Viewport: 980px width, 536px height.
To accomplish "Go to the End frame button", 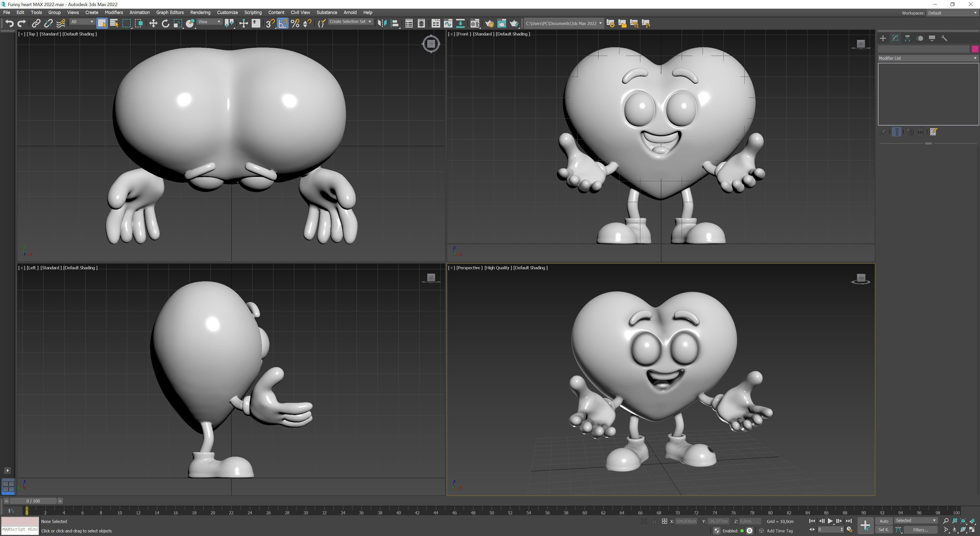I will click(x=848, y=521).
